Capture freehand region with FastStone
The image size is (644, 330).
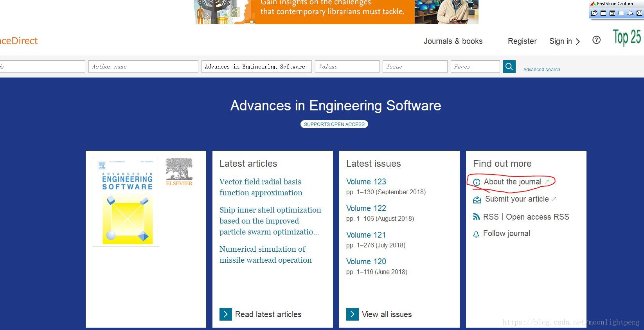(630, 13)
